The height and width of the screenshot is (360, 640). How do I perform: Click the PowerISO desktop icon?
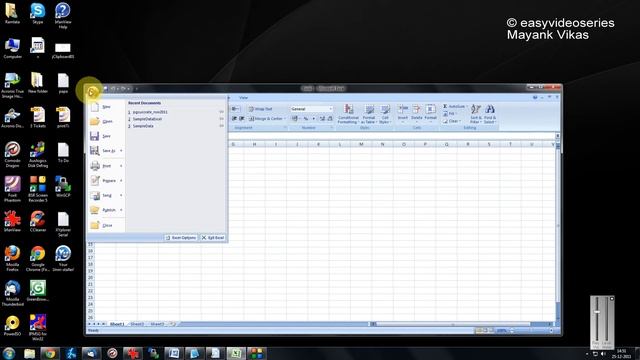point(12,325)
